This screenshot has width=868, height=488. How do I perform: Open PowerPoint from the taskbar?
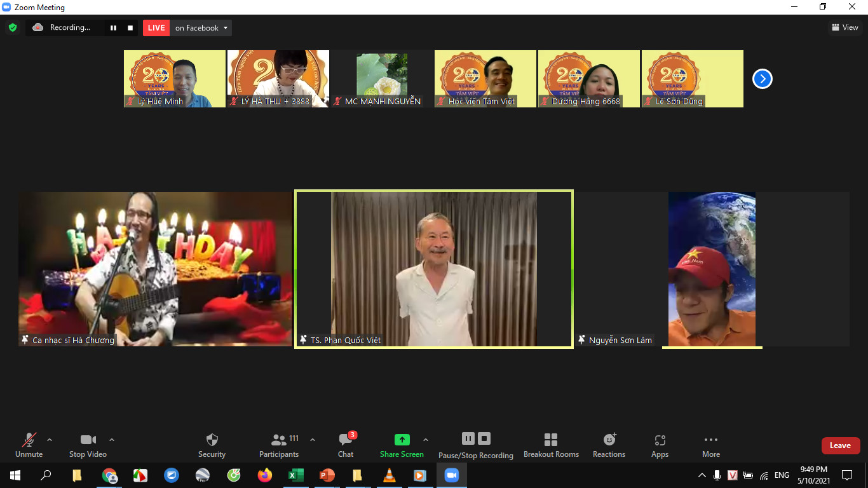pos(327,475)
